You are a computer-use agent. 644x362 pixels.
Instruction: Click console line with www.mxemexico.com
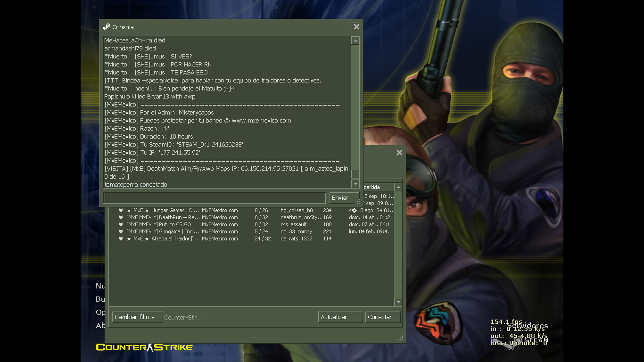point(198,120)
